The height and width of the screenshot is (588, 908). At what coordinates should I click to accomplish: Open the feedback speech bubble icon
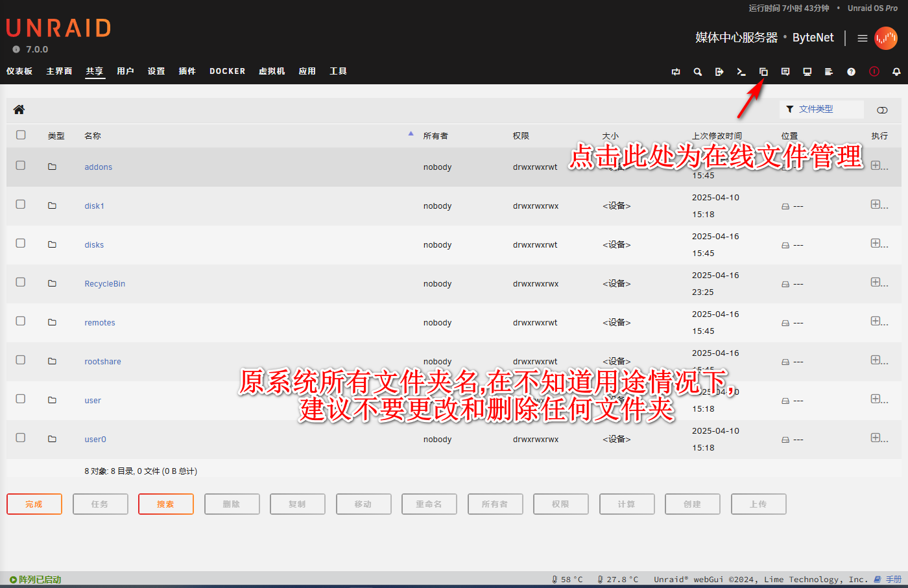(785, 72)
